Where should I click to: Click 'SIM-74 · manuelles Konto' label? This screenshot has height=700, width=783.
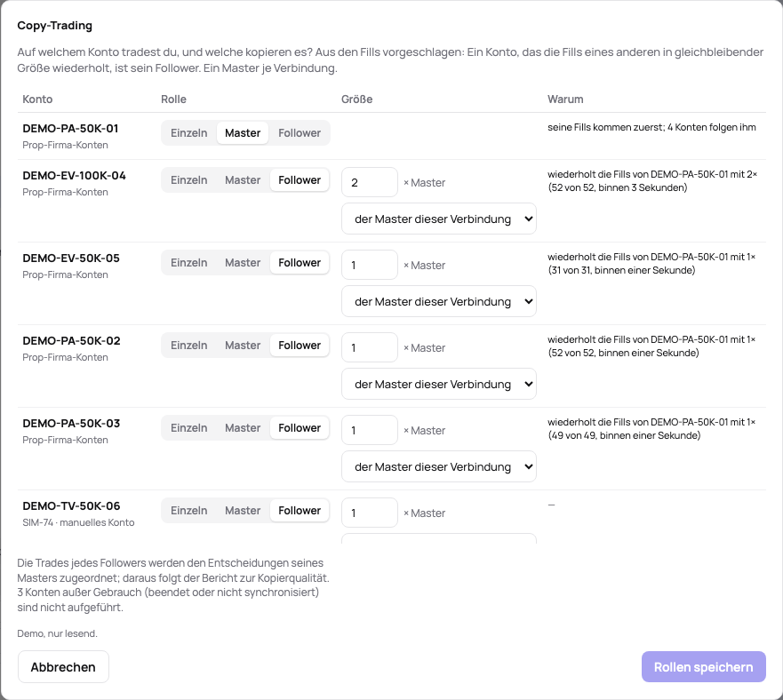point(78,522)
